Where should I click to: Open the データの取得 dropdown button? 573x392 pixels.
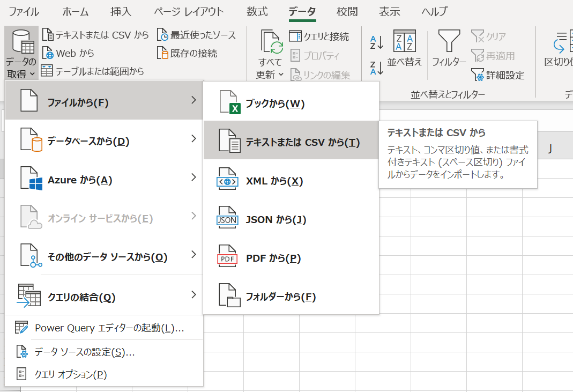coord(21,54)
